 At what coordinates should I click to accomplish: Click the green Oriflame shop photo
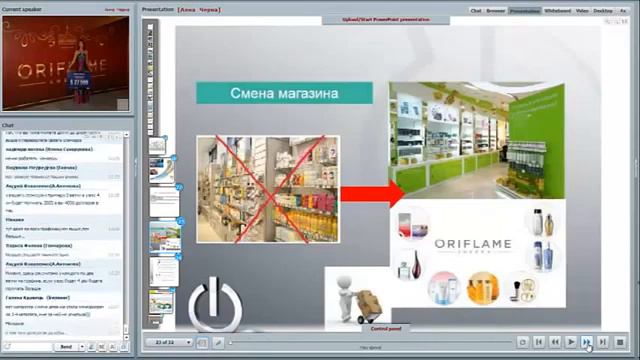tap(477, 140)
